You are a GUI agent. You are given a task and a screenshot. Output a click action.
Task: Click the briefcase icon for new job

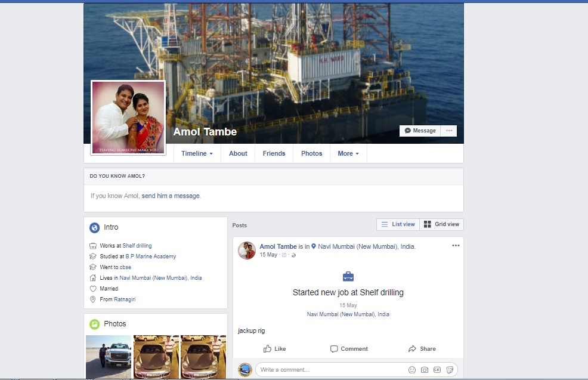pos(348,277)
